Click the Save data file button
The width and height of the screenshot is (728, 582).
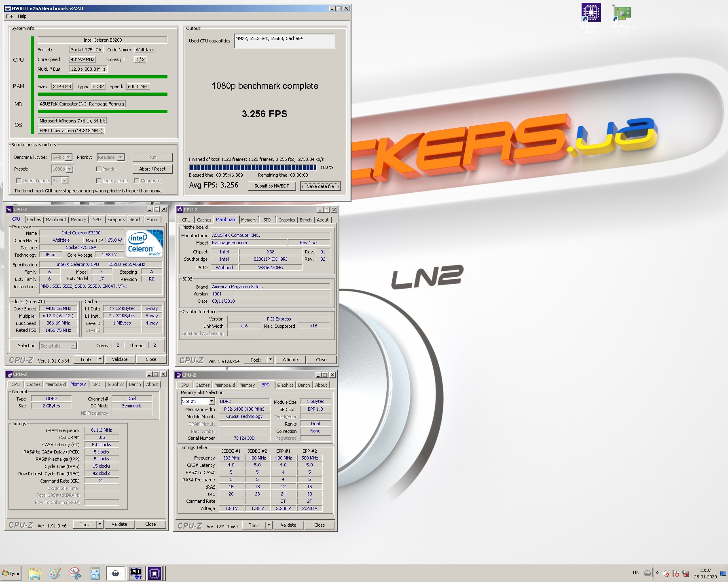(320, 186)
